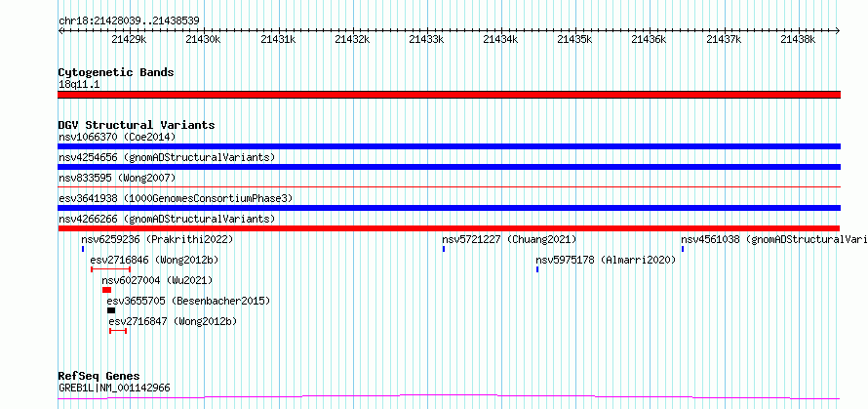
Task: Click the 21435k ruler tick label
Action: pos(574,39)
